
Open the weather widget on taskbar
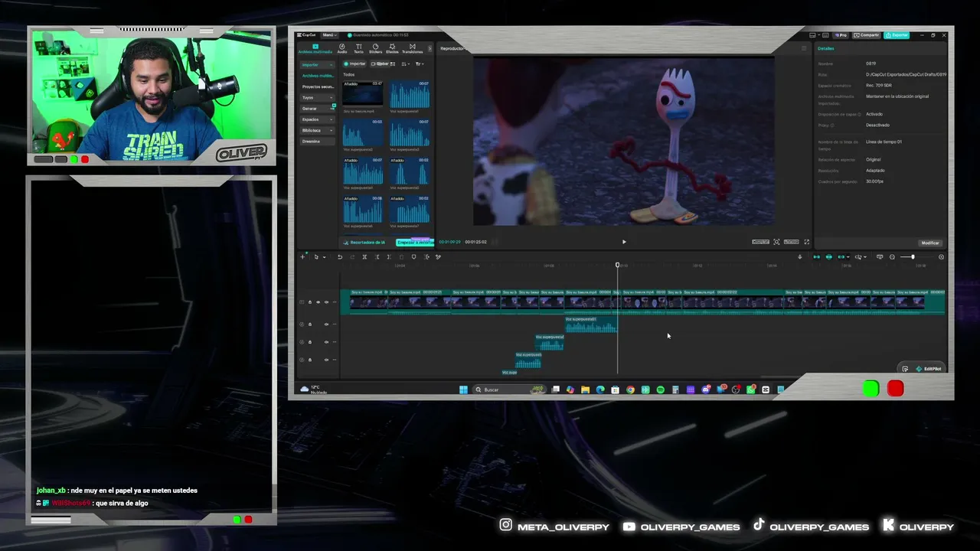tap(314, 390)
